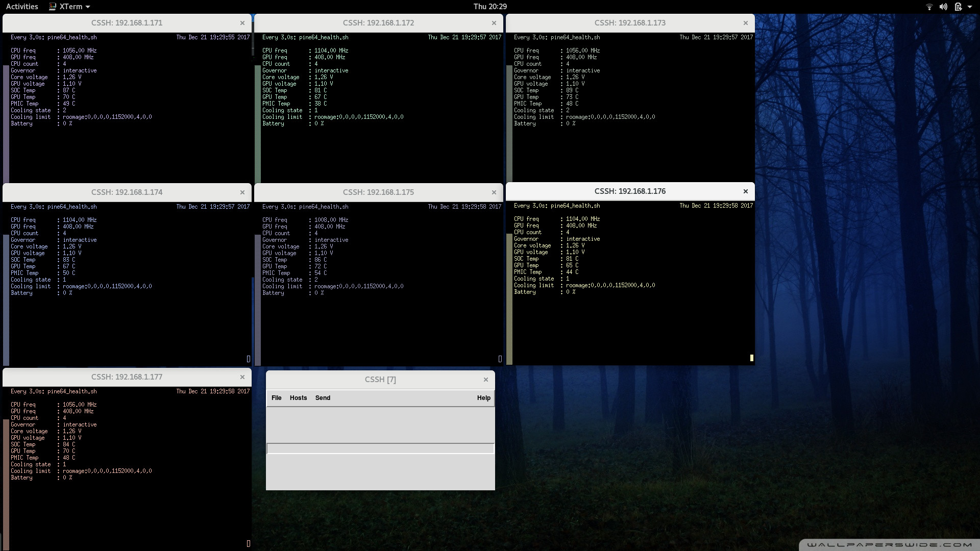Click the volume speaker icon
This screenshot has width=980, height=551.
click(x=943, y=7)
